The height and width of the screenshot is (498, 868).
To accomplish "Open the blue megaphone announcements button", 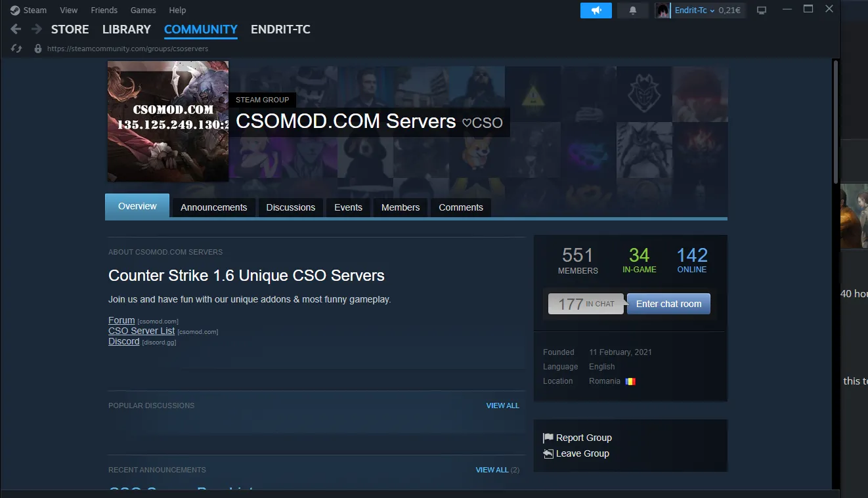I will tap(596, 10).
